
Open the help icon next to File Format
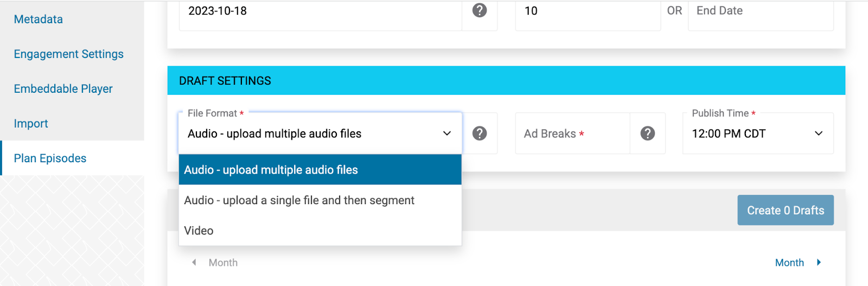(x=480, y=134)
